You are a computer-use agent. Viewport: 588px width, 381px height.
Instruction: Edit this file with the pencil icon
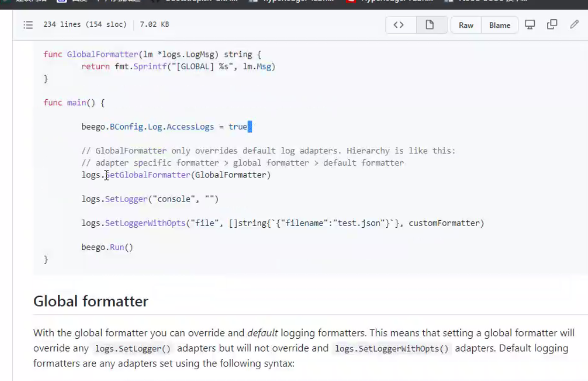pyautogui.click(x=574, y=25)
